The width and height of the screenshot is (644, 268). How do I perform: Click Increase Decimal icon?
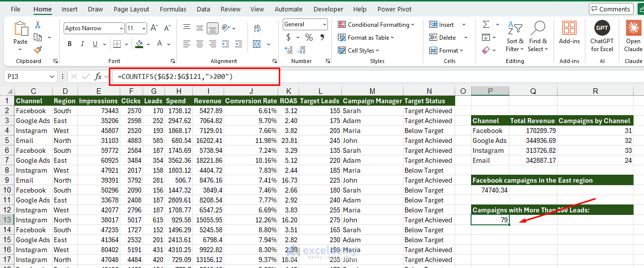click(289, 50)
